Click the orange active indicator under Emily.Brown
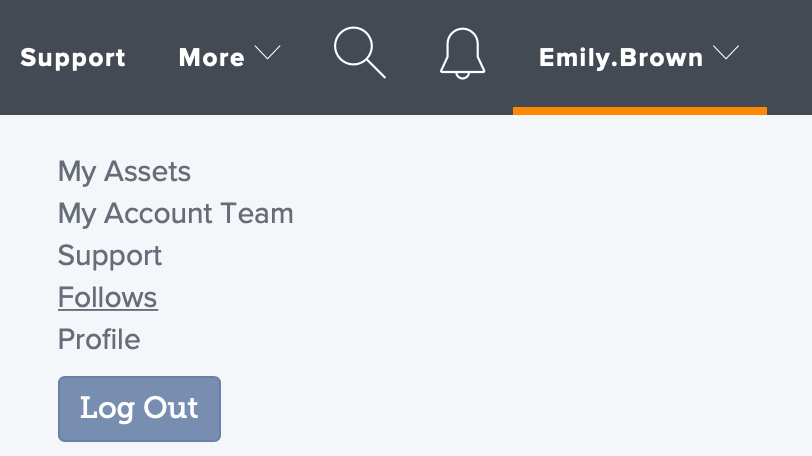Image resolution: width=812 pixels, height=456 pixels. point(640,111)
